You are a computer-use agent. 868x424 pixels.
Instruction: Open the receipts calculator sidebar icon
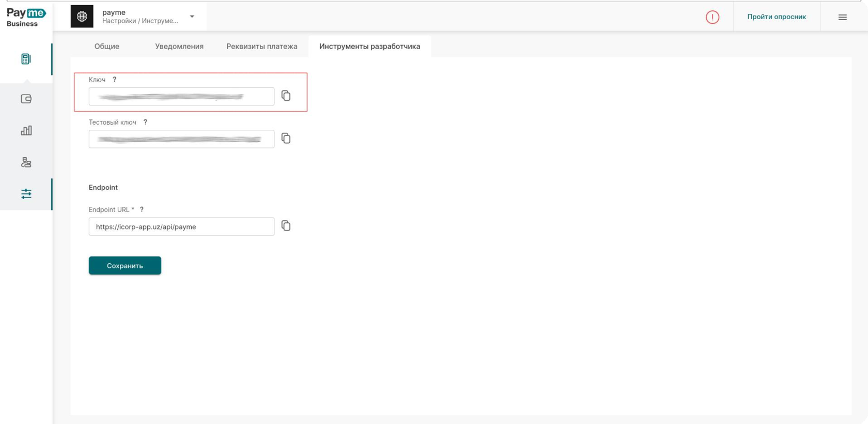(x=26, y=59)
